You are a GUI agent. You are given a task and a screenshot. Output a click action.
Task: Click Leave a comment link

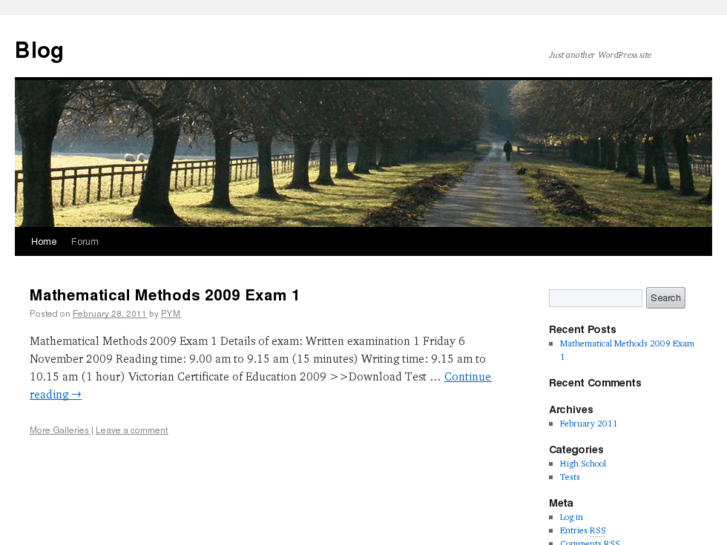point(132,430)
